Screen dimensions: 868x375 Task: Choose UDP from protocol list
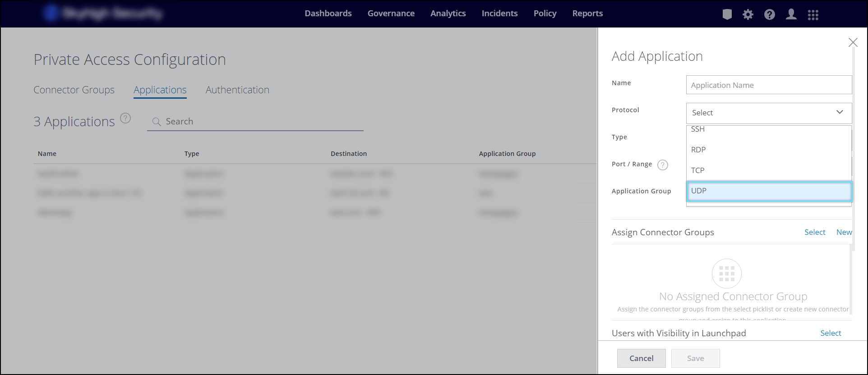tap(769, 191)
